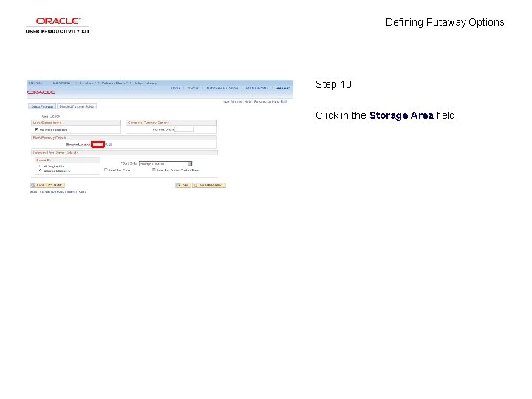
Task: Switch to the Setup Putaway tab
Action: click(x=42, y=106)
